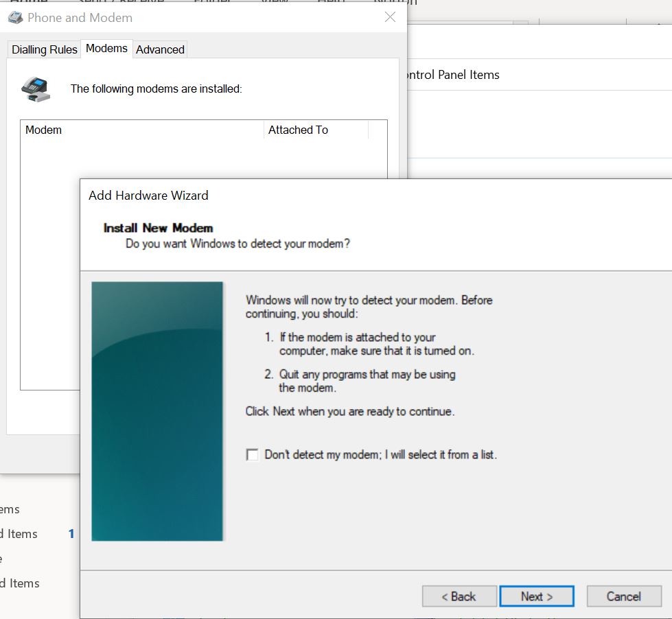The width and height of the screenshot is (672, 619).
Task: Click the teal wizard banner image
Action: [157, 410]
